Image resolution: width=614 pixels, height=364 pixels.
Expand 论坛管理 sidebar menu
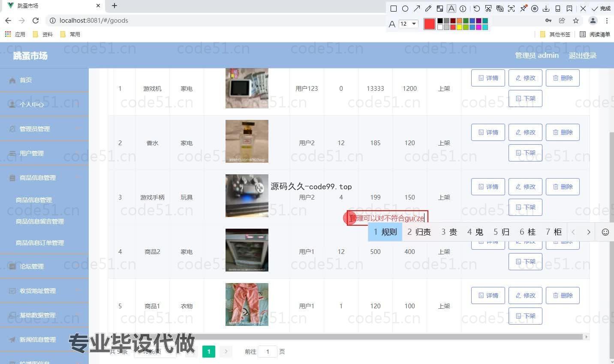click(44, 266)
